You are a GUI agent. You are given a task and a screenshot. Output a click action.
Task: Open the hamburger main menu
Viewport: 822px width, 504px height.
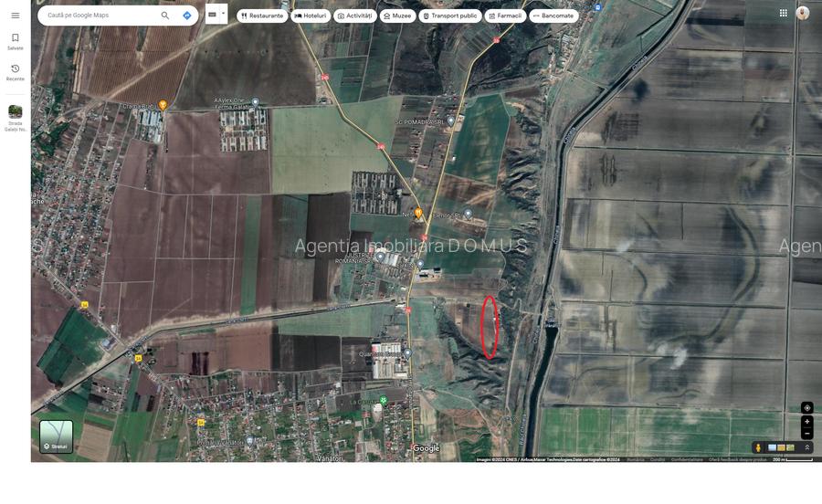click(x=15, y=16)
